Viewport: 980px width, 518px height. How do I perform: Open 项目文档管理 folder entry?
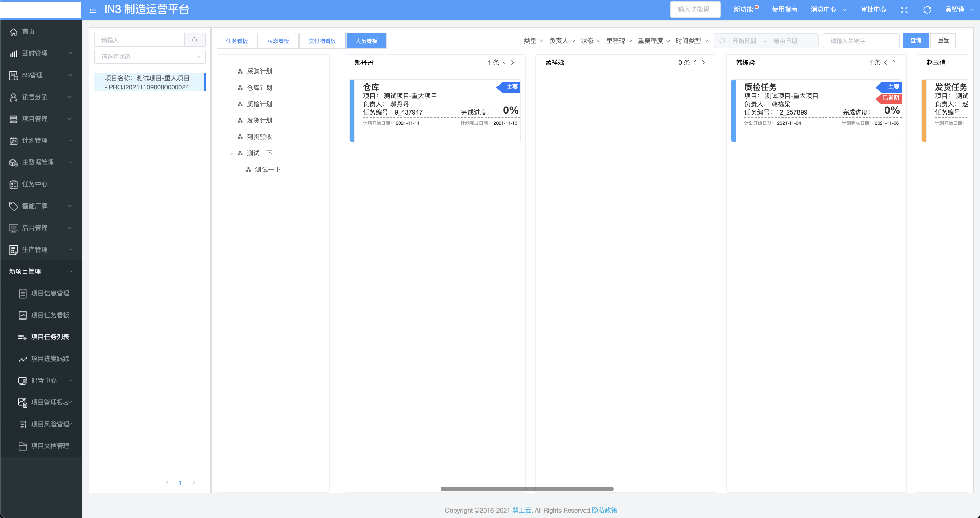click(50, 446)
